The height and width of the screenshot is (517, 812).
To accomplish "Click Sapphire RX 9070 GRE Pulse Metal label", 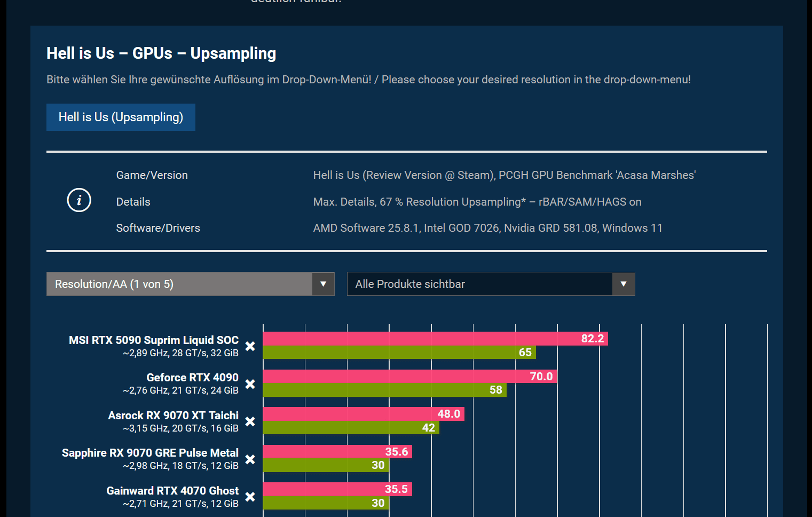I will [x=150, y=453].
